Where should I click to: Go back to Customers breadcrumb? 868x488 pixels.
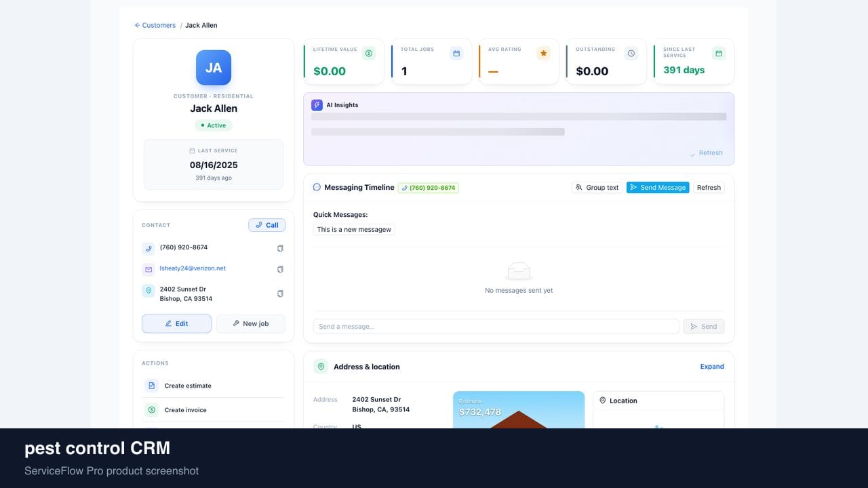[x=155, y=25]
